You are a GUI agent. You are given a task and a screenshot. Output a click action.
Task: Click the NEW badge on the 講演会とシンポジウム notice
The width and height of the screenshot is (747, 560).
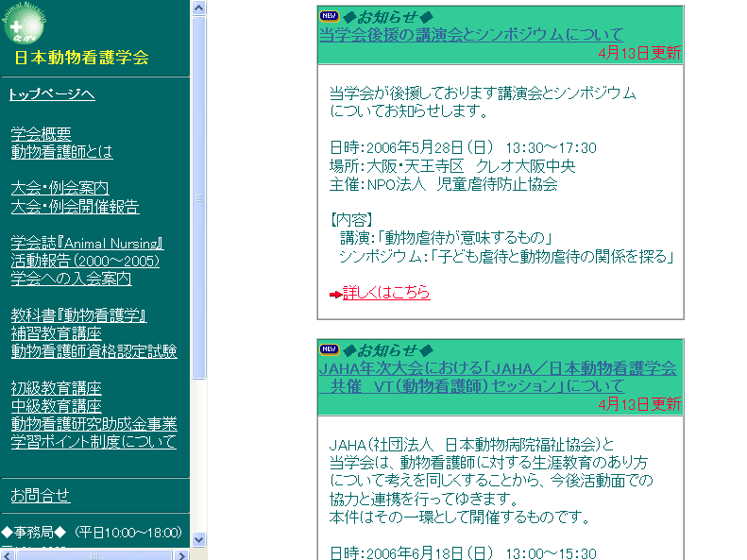point(330,16)
